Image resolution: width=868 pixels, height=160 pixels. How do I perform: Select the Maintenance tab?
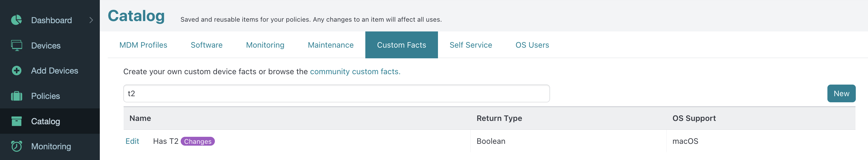click(331, 45)
